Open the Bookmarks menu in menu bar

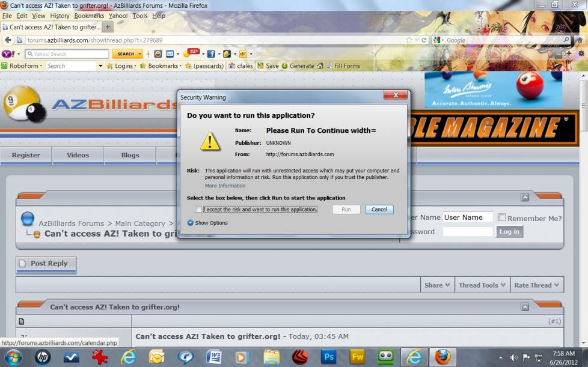(89, 16)
